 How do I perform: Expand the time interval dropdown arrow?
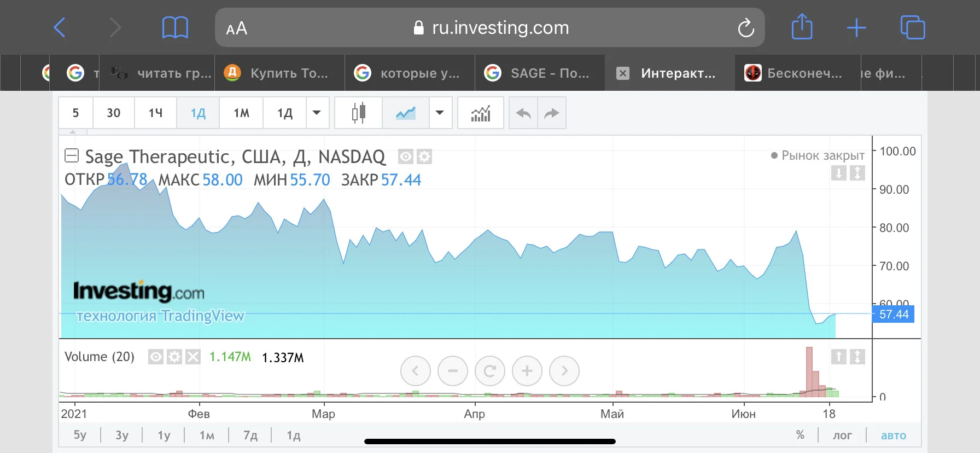(x=317, y=113)
